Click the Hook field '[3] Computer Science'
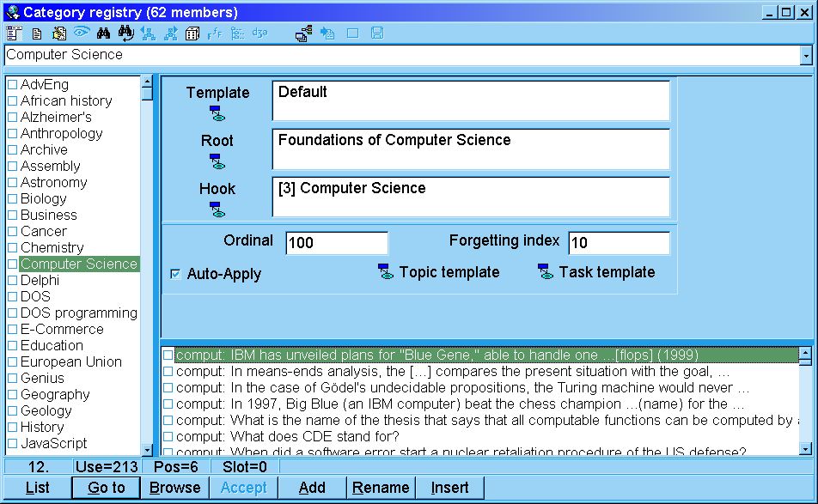The height and width of the screenshot is (504, 818). coord(471,197)
